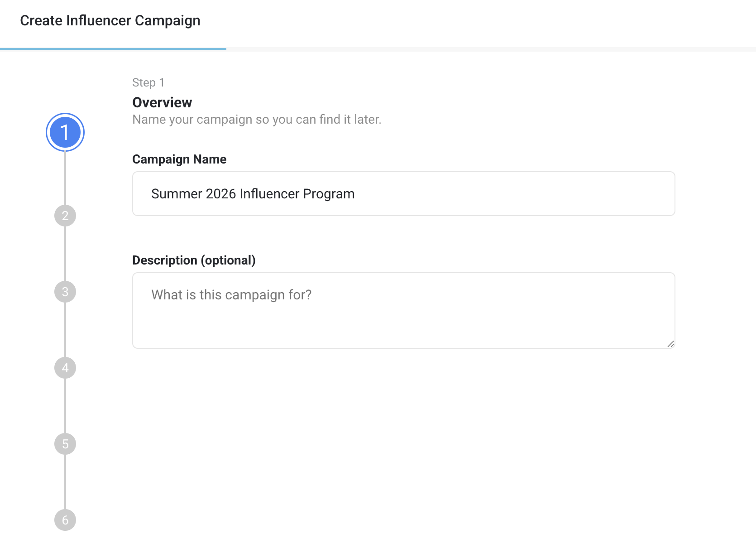Jump to step 2 in the stepper
756x558 pixels.
tap(65, 216)
